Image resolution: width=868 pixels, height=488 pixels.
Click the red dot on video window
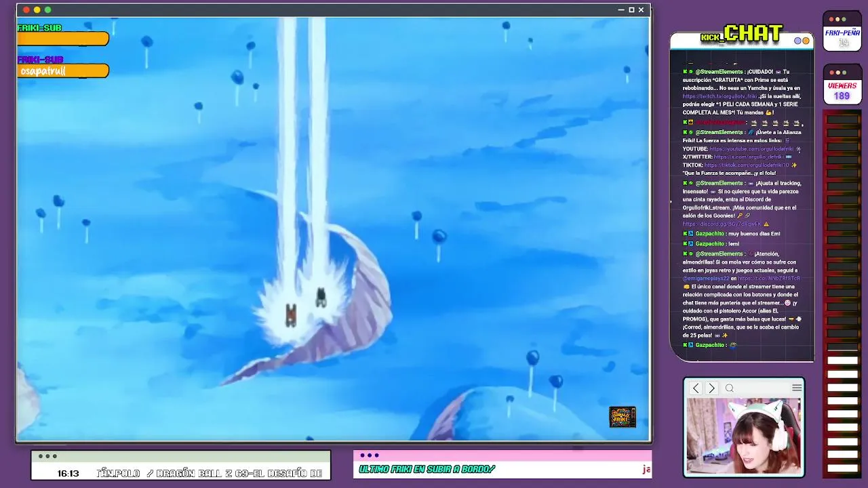coord(26,9)
